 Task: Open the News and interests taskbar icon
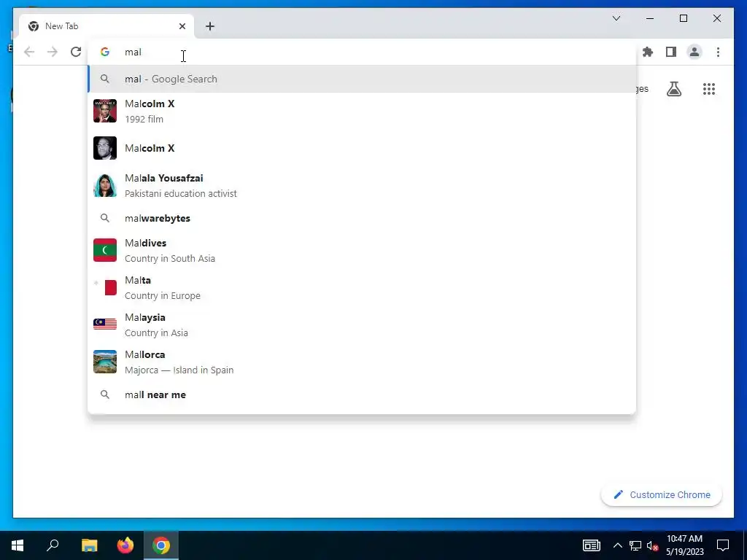pos(591,545)
